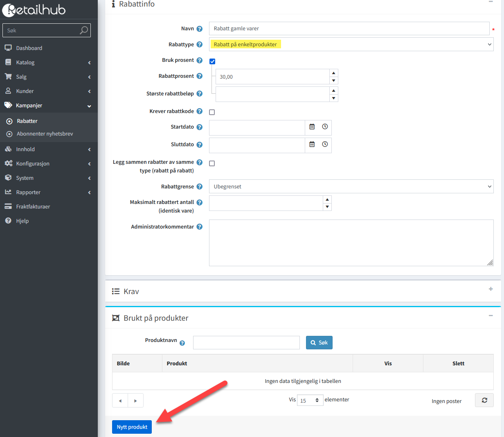504x437 pixels.
Task: Open the Rabattype dropdown
Action: pos(351,45)
